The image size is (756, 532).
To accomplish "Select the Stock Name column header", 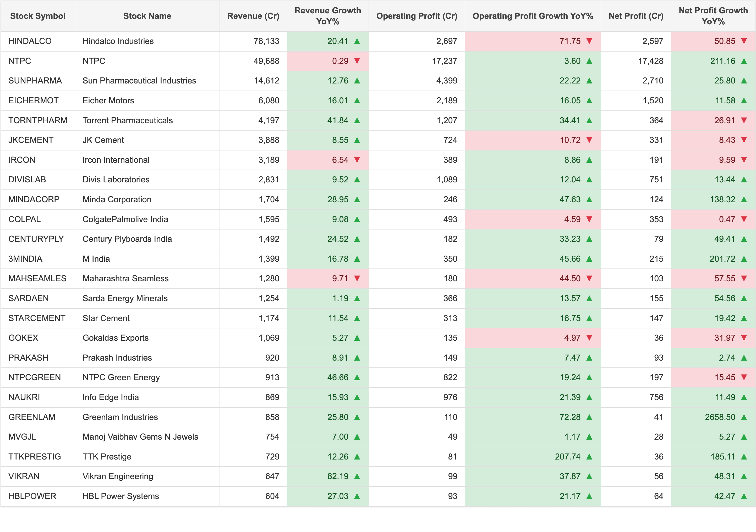I will 147,16.
